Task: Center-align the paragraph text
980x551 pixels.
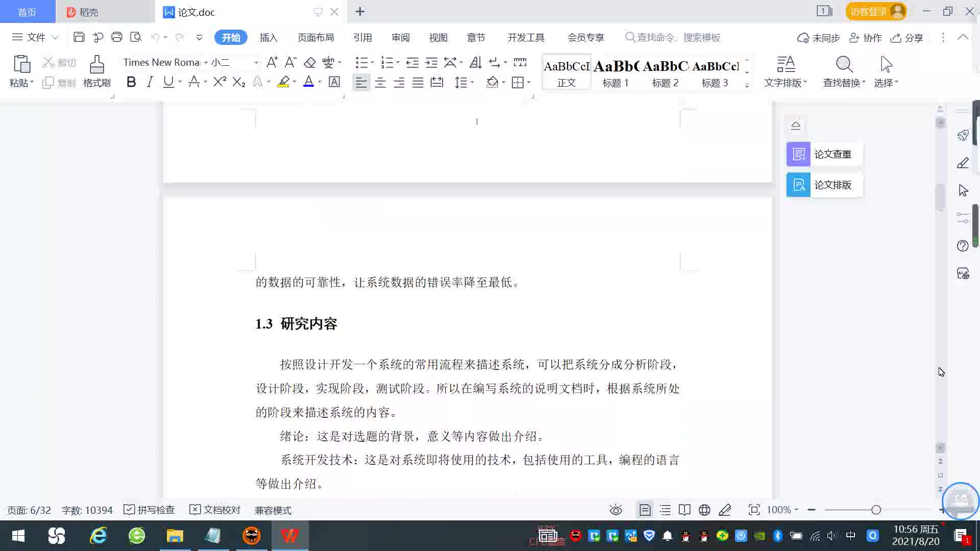Action: 380,83
